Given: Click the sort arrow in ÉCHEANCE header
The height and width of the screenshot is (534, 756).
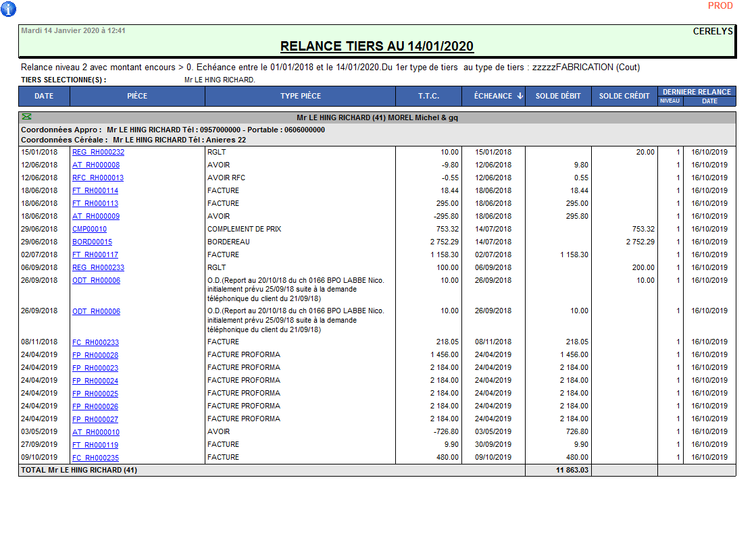Looking at the screenshot, I should (x=520, y=96).
